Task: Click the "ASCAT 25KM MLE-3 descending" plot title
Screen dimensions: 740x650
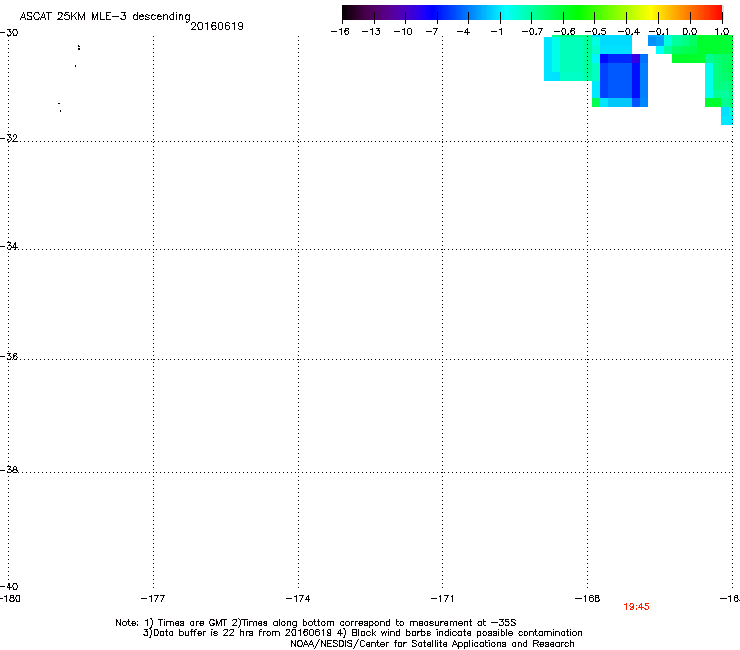Action: (105, 16)
